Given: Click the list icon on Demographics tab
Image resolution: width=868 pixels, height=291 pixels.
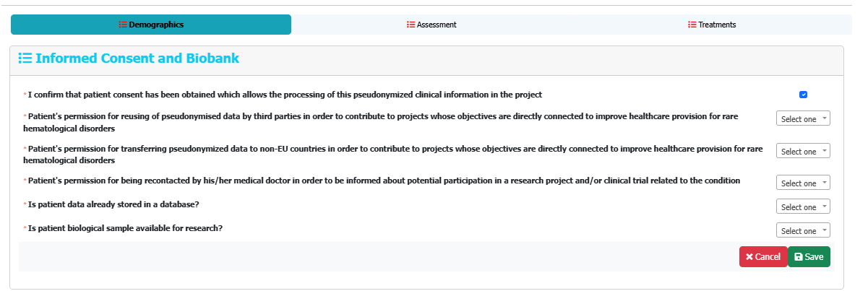Looking at the screenshot, I should coord(123,25).
